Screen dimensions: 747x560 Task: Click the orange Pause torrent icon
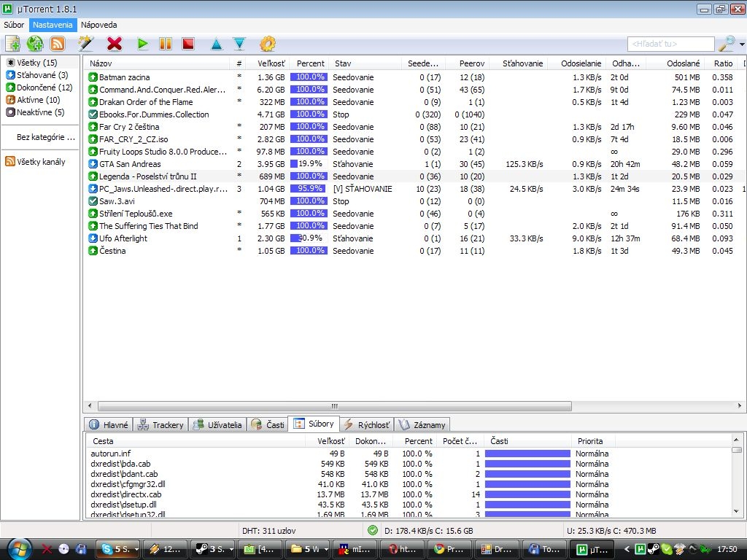coord(166,44)
